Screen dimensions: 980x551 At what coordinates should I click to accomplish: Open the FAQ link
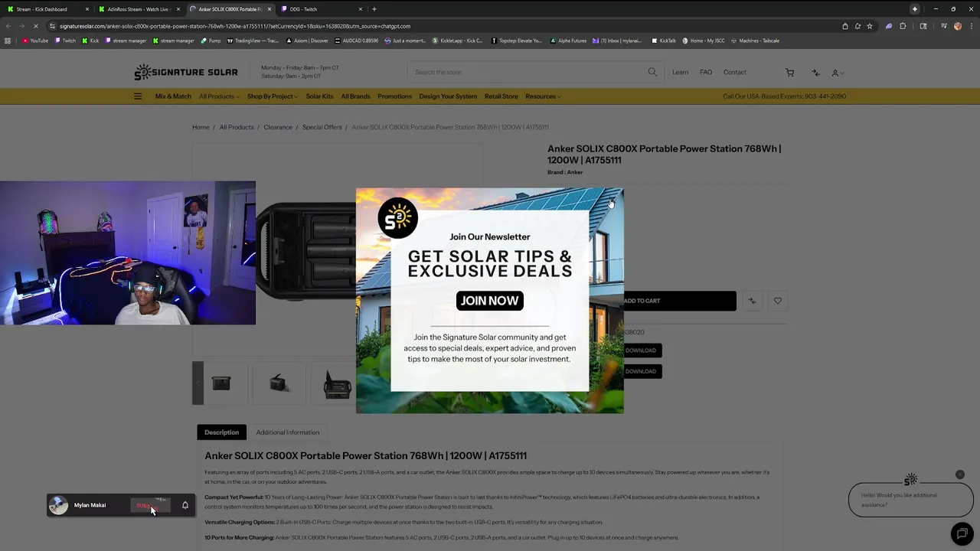point(706,72)
